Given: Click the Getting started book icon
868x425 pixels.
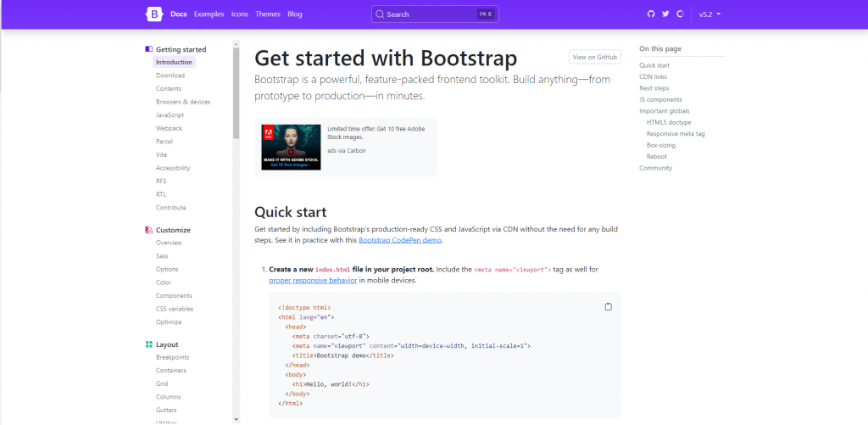Looking at the screenshot, I should click(x=148, y=48).
